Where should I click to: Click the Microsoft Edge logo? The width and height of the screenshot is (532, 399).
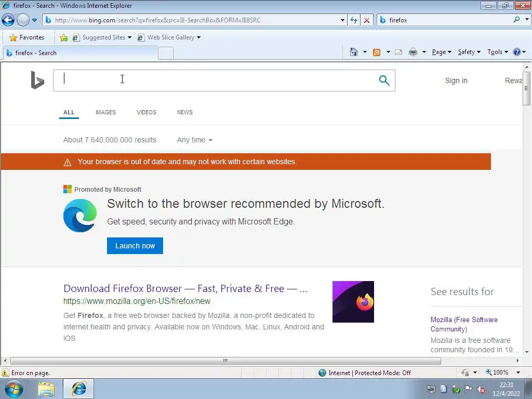pyautogui.click(x=80, y=216)
